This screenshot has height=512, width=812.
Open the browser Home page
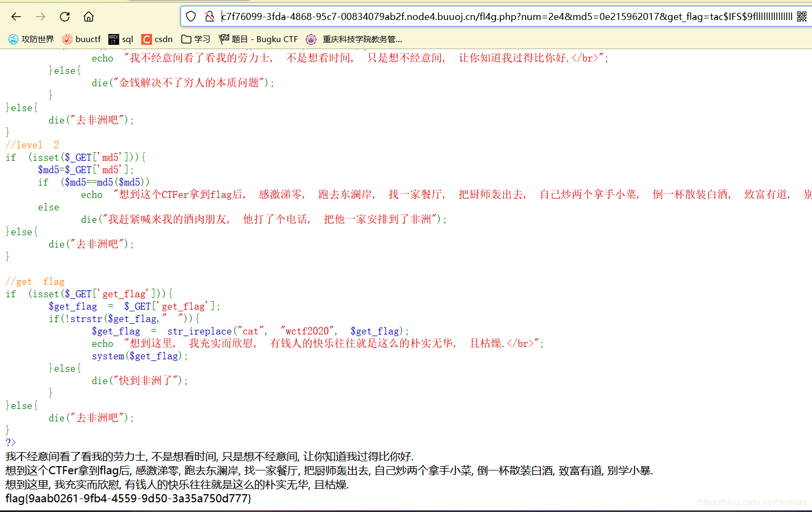click(x=88, y=16)
